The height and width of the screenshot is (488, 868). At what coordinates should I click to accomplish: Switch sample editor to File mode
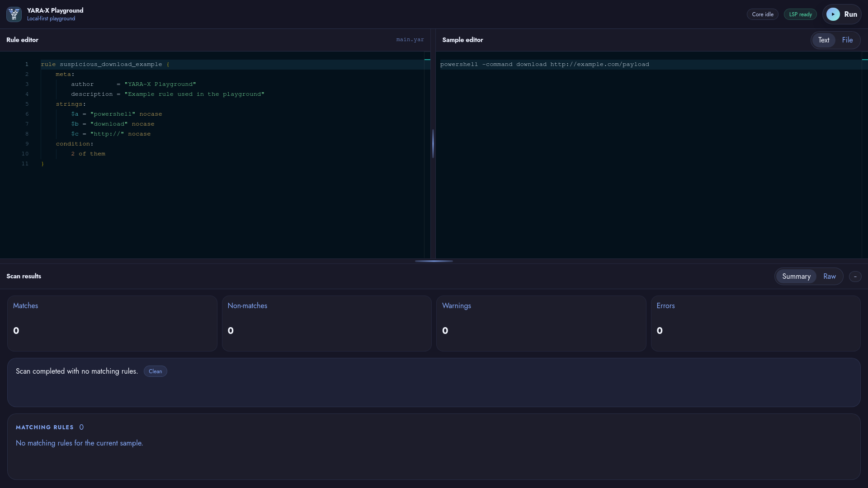(847, 40)
